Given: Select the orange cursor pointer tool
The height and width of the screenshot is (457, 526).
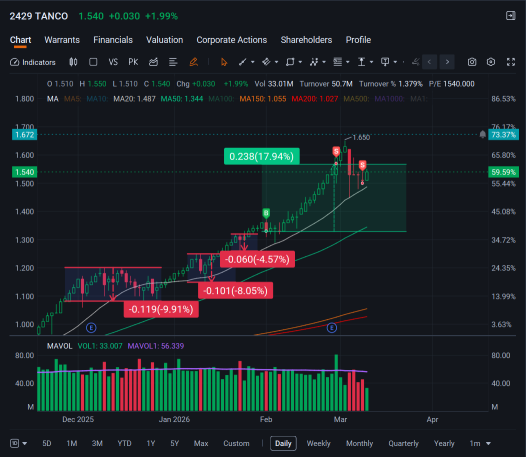Looking at the screenshot, I should 224,62.
